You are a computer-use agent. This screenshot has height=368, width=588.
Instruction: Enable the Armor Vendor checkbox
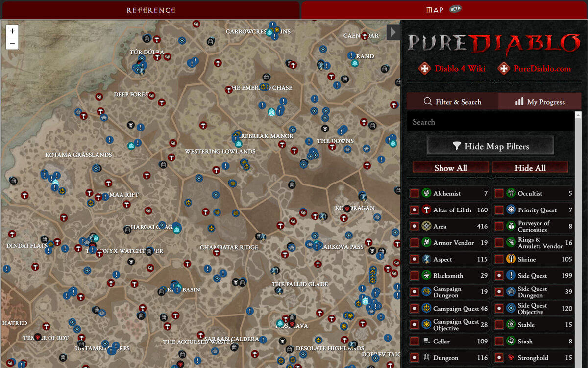414,243
